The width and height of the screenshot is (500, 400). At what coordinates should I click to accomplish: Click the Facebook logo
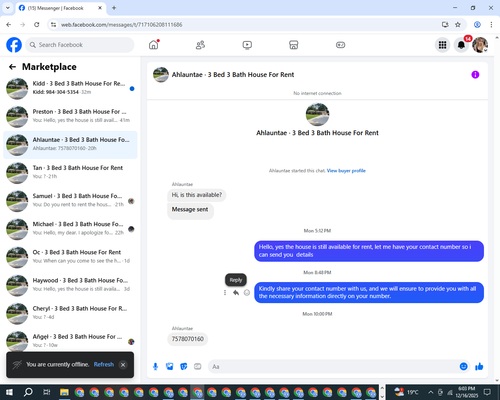pos(14,45)
